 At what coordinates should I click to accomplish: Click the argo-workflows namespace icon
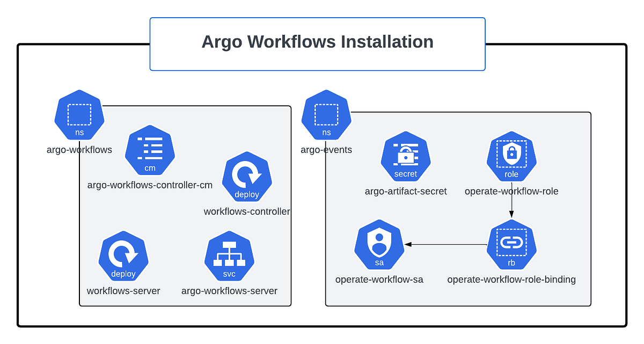click(x=79, y=114)
